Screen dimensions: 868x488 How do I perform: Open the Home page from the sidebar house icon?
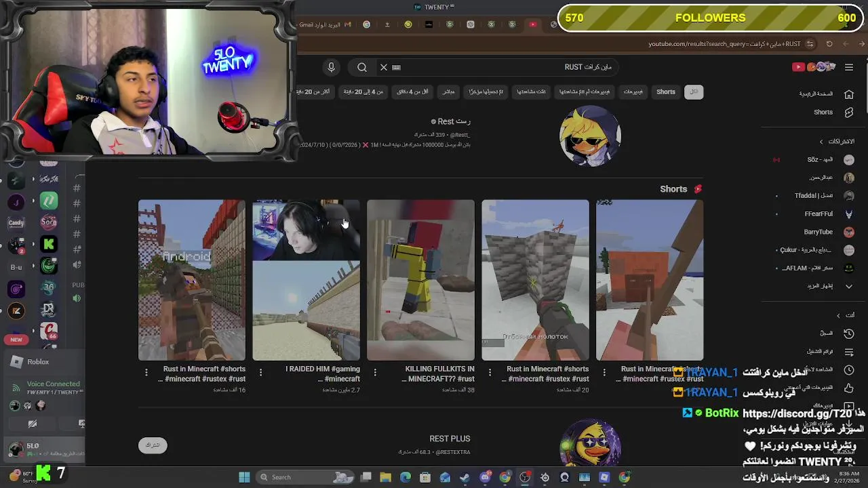(x=848, y=94)
